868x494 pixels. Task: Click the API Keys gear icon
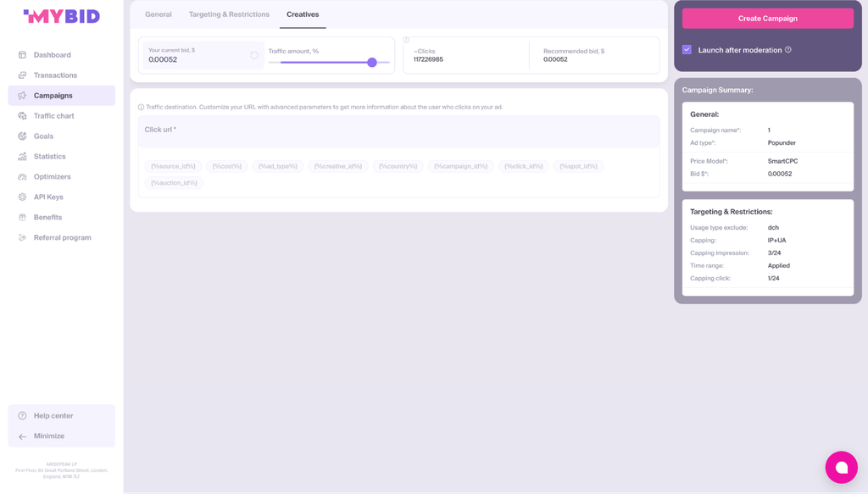(22, 197)
